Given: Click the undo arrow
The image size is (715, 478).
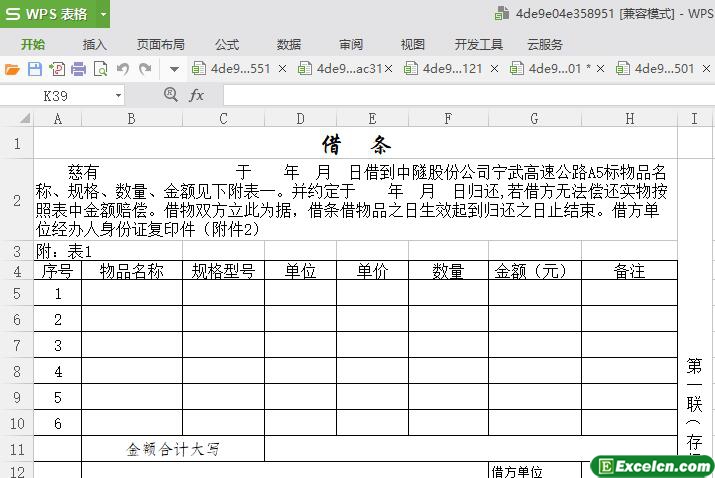Looking at the screenshot, I should pyautogui.click(x=123, y=69).
